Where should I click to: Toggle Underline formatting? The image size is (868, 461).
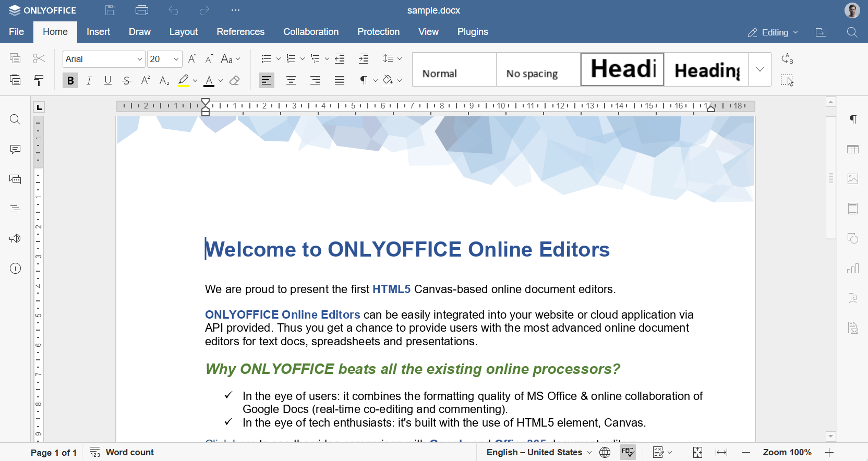point(108,80)
